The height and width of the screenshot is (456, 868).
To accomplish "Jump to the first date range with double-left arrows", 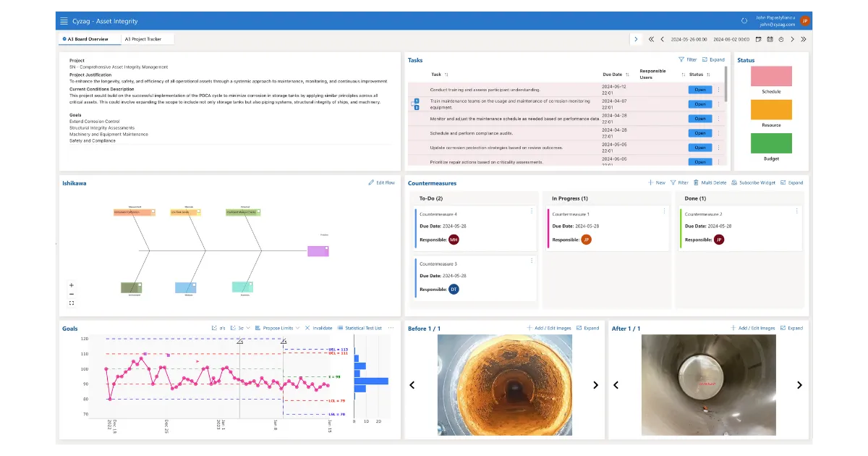I will pos(651,39).
